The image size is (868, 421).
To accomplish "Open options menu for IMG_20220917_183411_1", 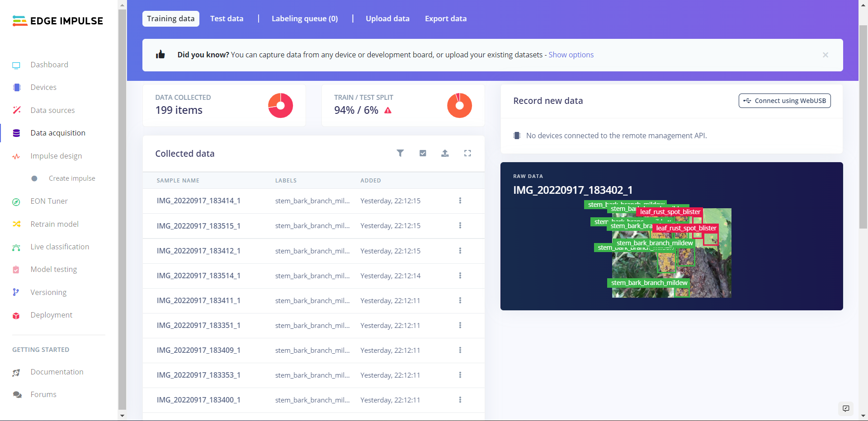I will click(x=460, y=300).
